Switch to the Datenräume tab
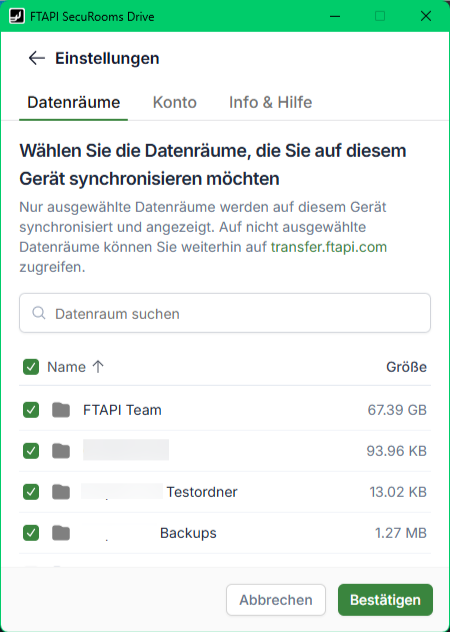The height and width of the screenshot is (632, 450). tap(73, 102)
